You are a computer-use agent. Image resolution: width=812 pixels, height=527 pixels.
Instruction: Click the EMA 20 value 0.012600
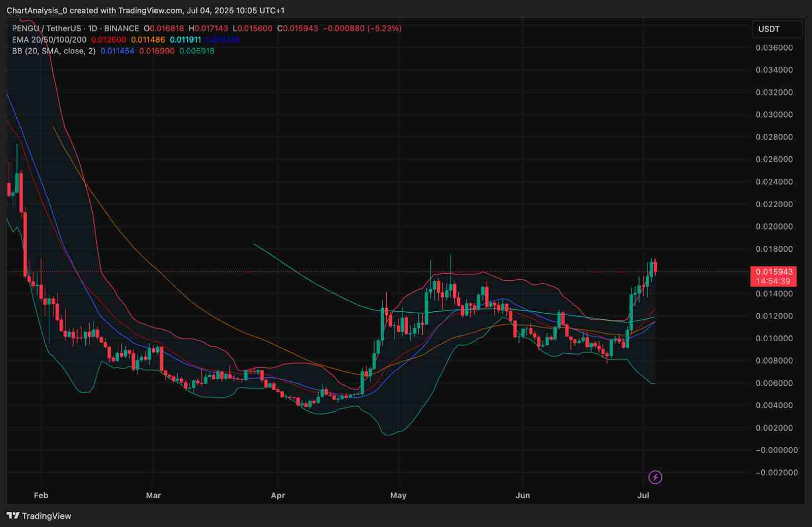[109, 40]
